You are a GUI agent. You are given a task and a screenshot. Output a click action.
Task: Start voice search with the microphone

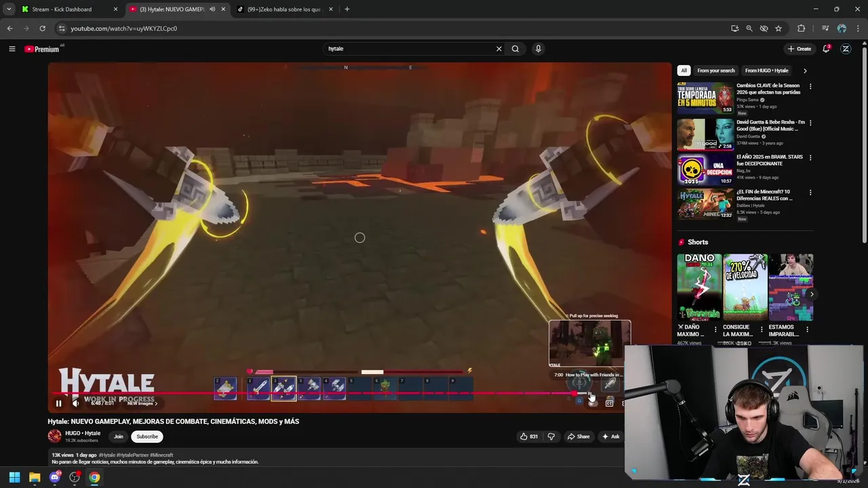538,49
